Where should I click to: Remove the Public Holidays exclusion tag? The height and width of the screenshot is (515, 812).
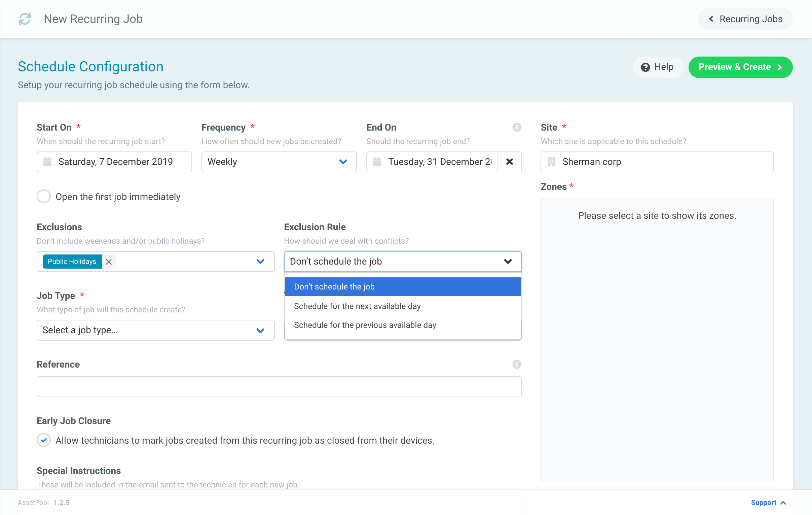109,262
